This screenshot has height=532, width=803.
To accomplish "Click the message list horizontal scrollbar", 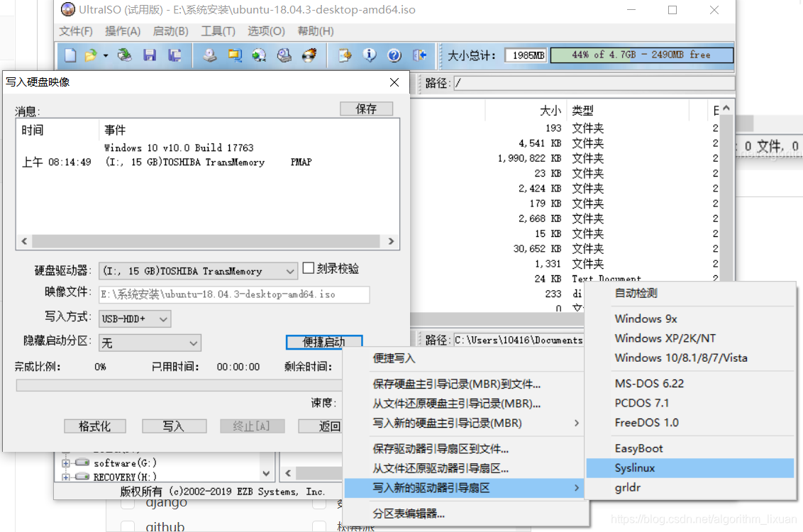I will pos(207,241).
